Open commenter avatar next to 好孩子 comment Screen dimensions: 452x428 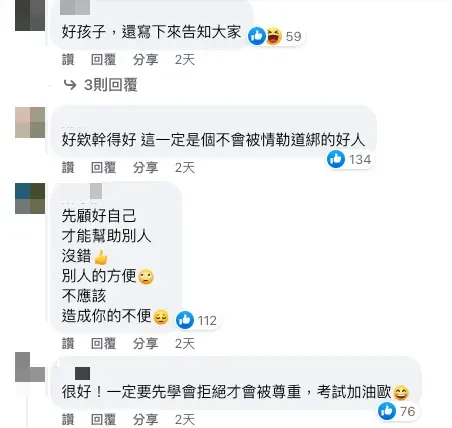30,15
